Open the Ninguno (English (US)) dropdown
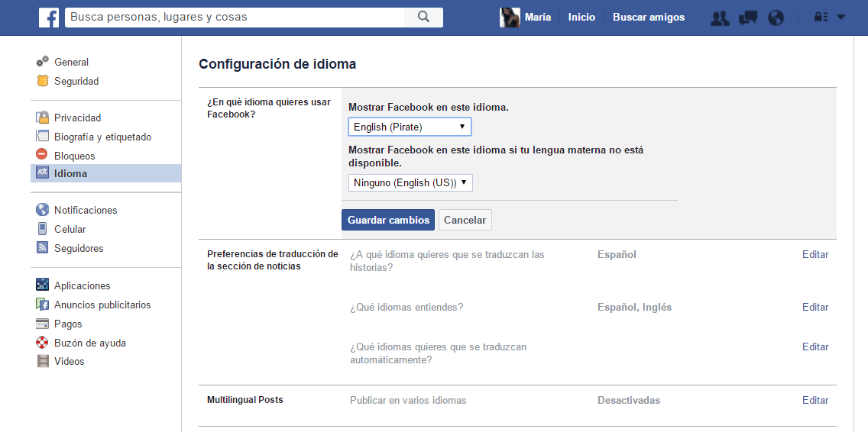Viewport: 868px width, 432px height. click(410, 182)
